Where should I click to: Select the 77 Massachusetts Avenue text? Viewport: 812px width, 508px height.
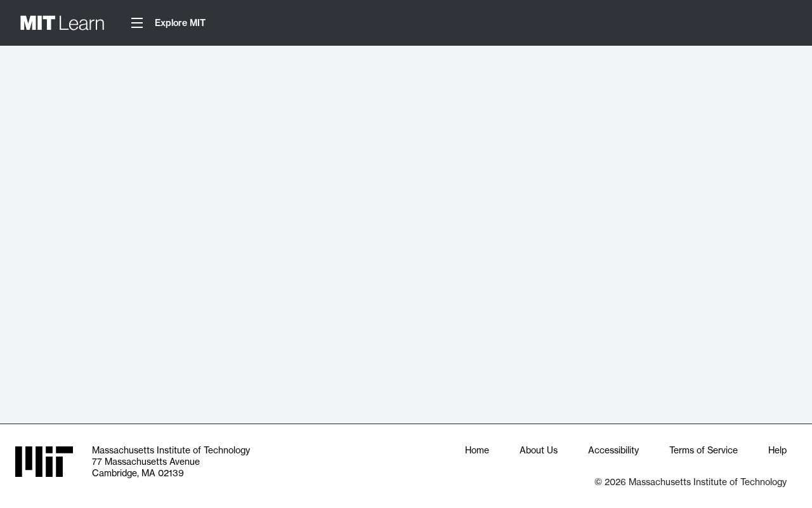[146, 462]
